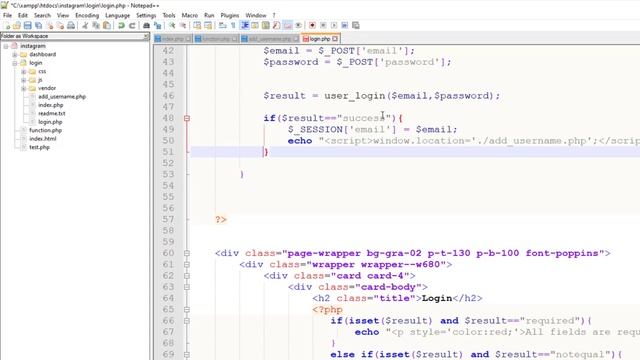Expand the vendor folder node
Image resolution: width=640 pixels, height=360 pixels.
point(24,88)
